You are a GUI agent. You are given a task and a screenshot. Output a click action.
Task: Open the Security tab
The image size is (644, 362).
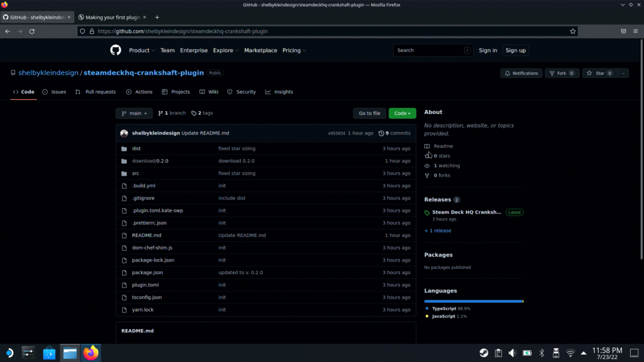point(241,92)
